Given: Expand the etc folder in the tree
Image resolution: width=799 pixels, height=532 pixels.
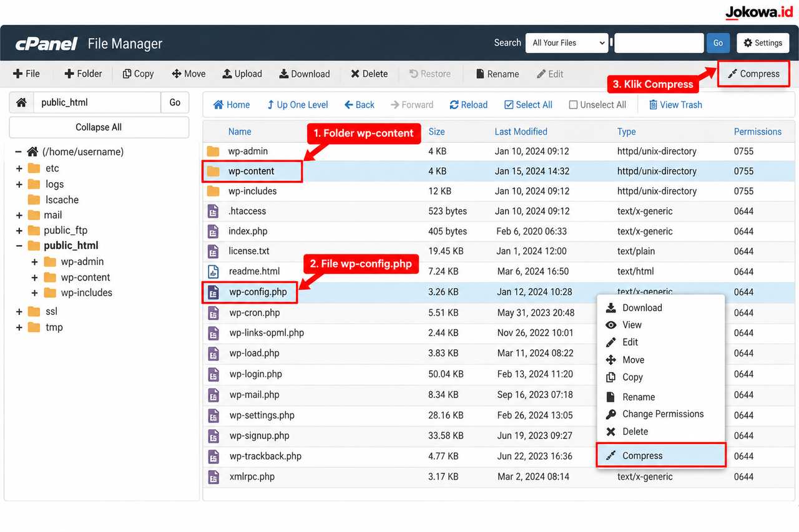Looking at the screenshot, I should [x=19, y=168].
